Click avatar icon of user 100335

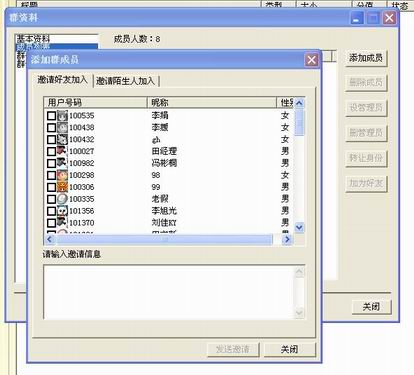[62, 199]
